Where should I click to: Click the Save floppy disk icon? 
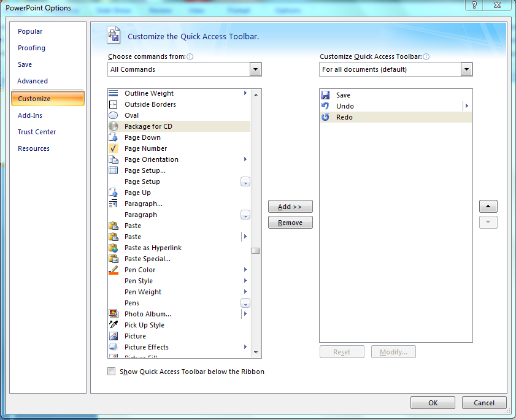326,95
